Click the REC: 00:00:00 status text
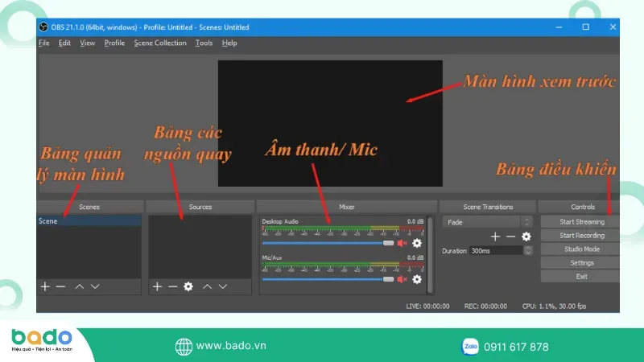644x362 pixels. pos(485,306)
